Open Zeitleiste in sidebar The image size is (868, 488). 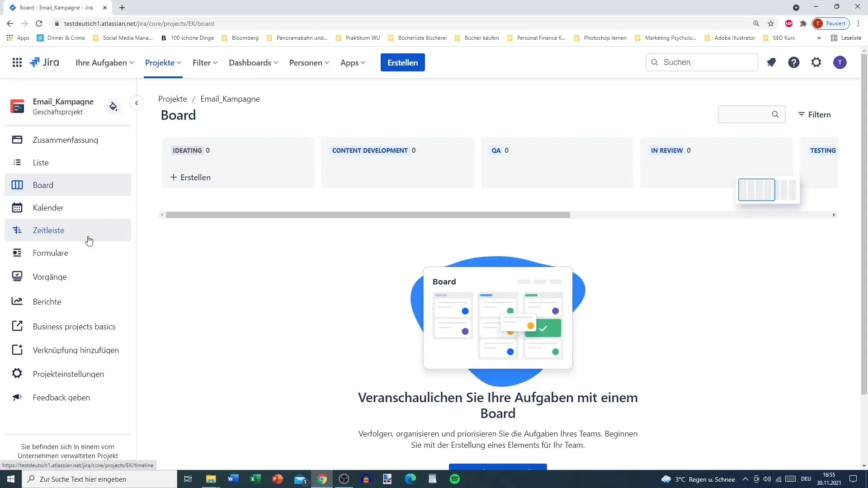tap(49, 230)
